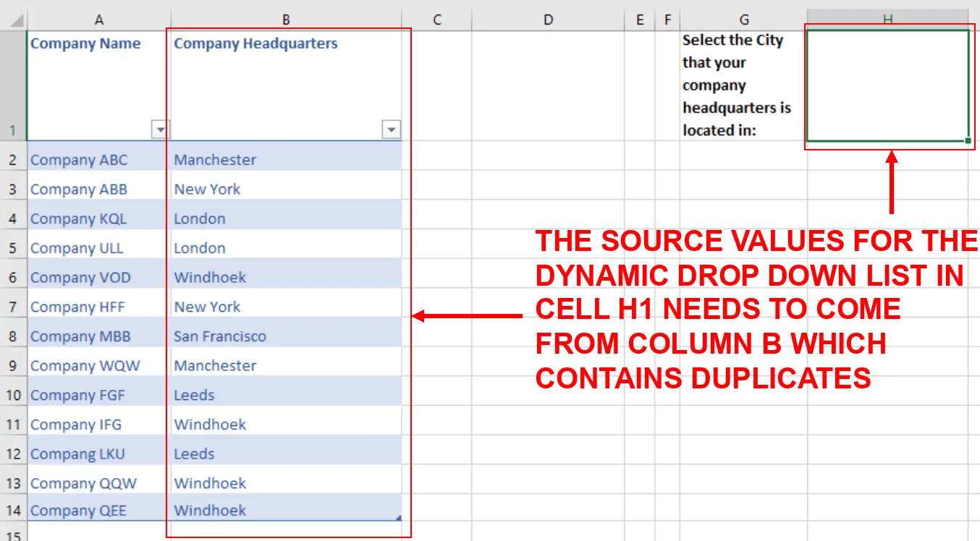
Task: Select column D header
Action: pyautogui.click(x=548, y=20)
